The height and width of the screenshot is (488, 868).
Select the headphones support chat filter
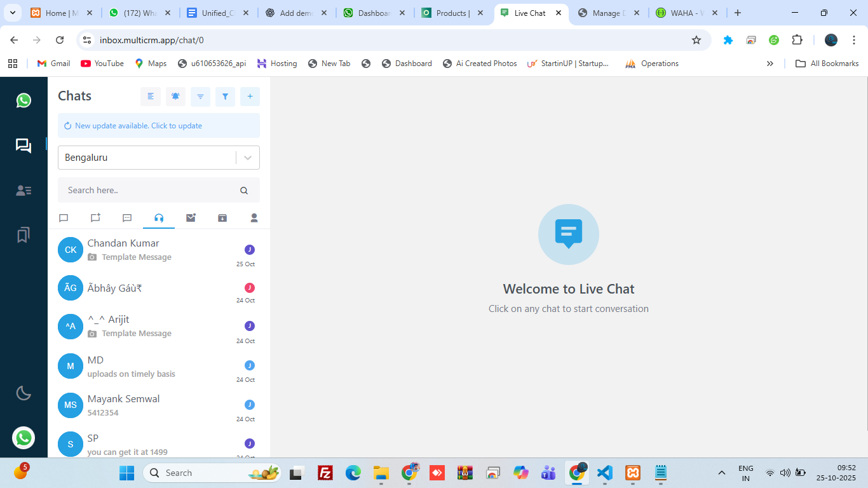(x=159, y=217)
